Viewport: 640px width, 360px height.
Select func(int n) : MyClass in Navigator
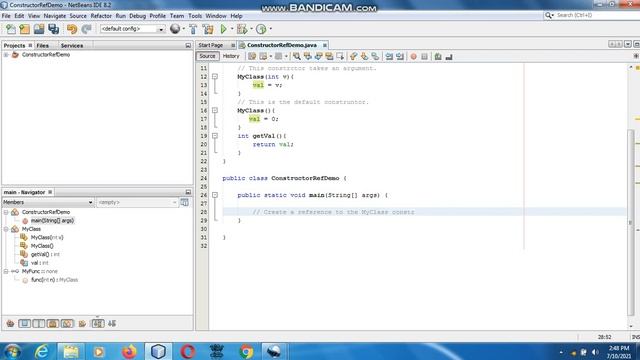[54, 280]
